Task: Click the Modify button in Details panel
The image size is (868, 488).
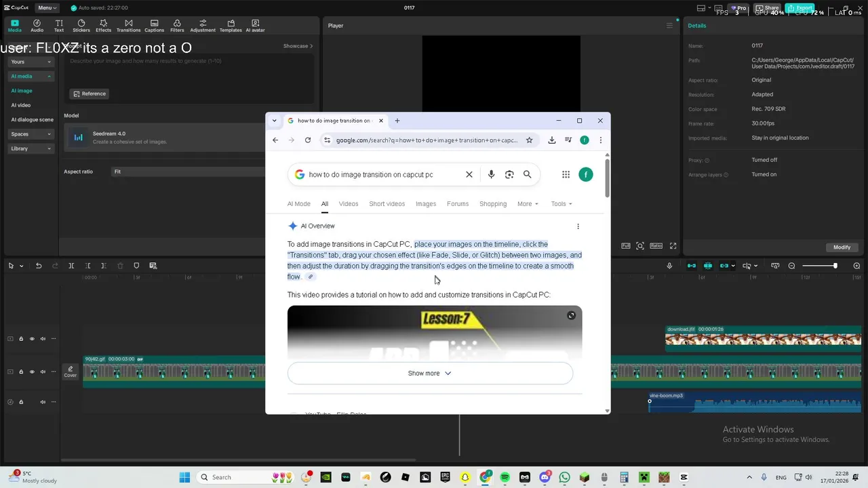Action: point(842,247)
